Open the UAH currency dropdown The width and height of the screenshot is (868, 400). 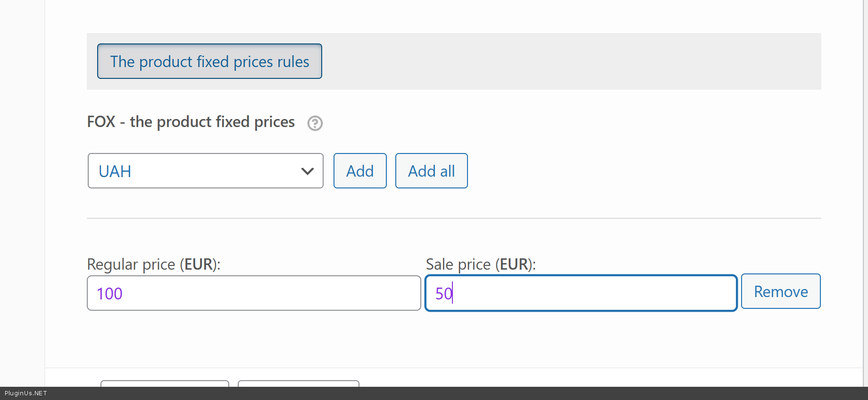205,171
